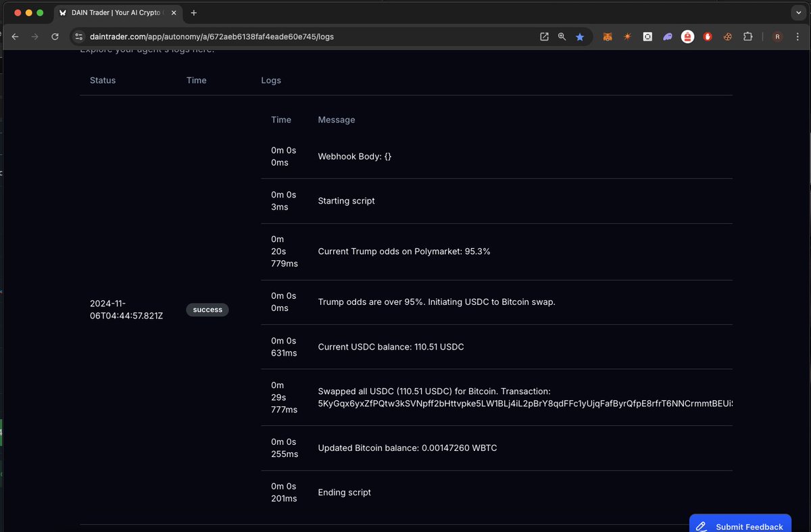Click the inner Time header in logs
The height and width of the screenshot is (532, 811).
[x=281, y=120]
